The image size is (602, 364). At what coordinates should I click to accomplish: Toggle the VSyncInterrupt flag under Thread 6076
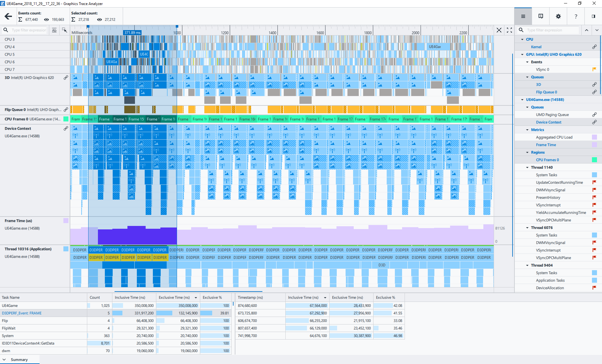click(594, 250)
